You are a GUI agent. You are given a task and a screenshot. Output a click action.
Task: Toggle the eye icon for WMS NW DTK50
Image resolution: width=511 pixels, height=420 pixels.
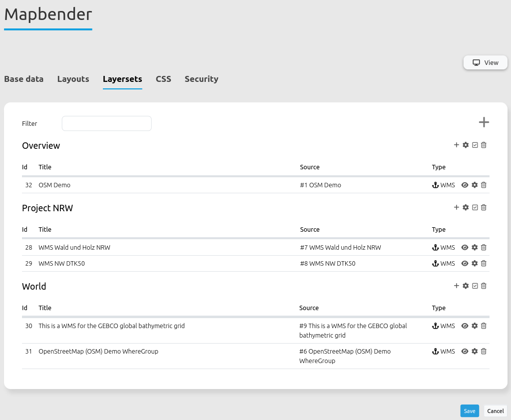point(465,263)
